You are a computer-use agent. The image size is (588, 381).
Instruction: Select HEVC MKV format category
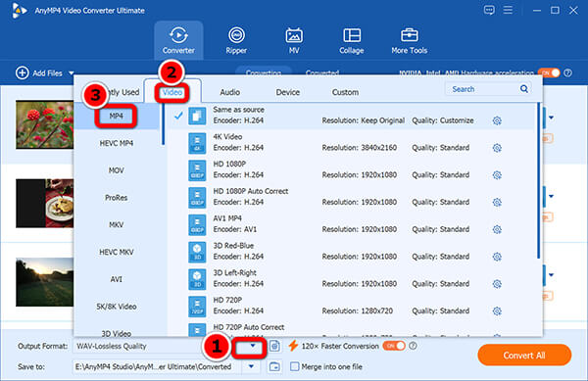coord(117,252)
